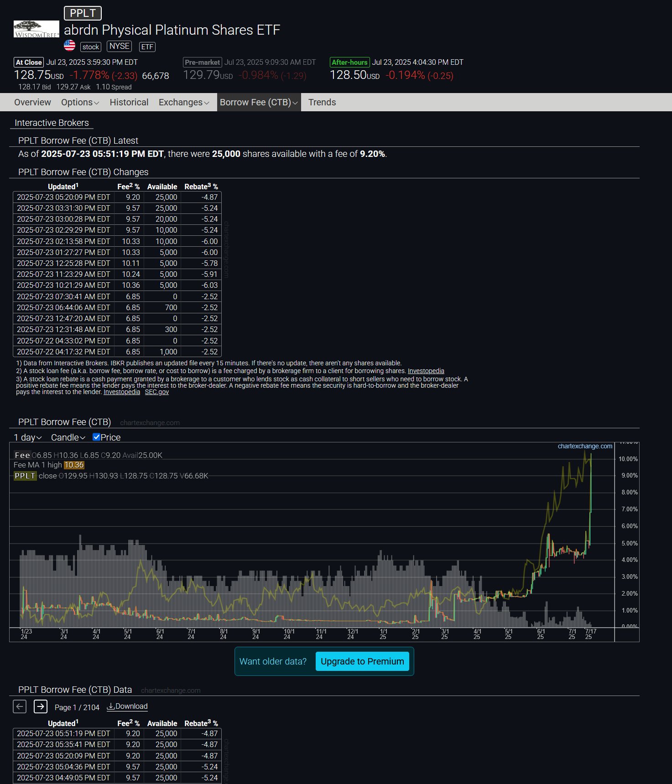
Task: Click the 2025-07-23 02:13:58 PM timestamp
Action: (x=63, y=241)
